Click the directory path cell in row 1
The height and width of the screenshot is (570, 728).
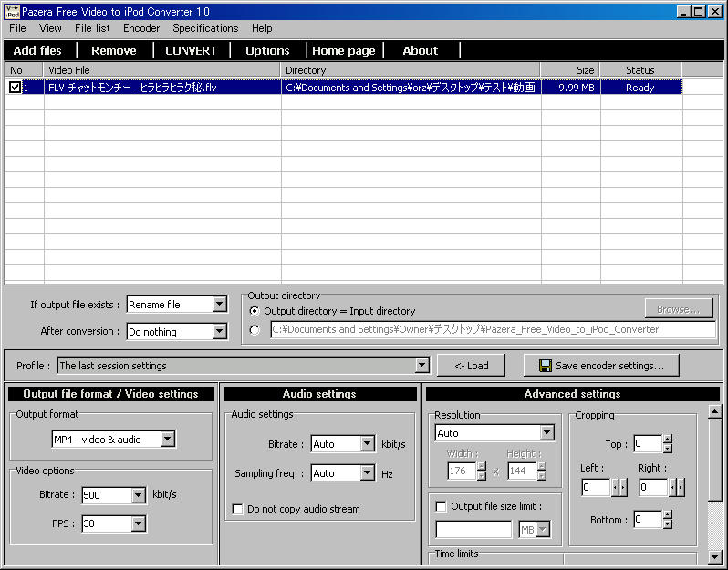[x=411, y=88]
